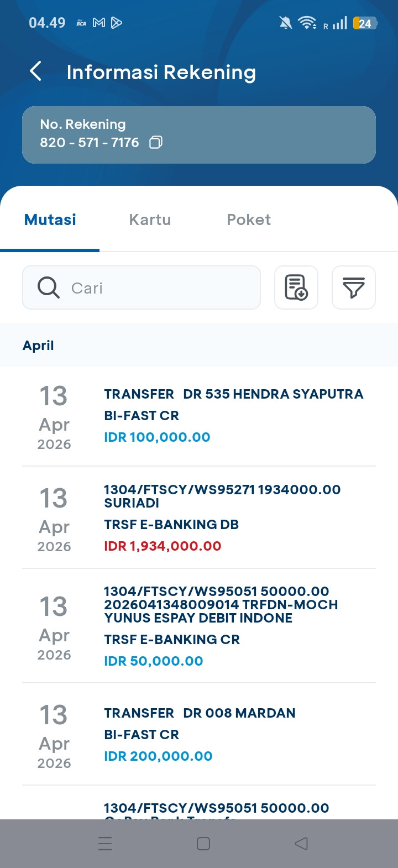Tap the Android recent apps icon
398x868 pixels.
point(105,843)
